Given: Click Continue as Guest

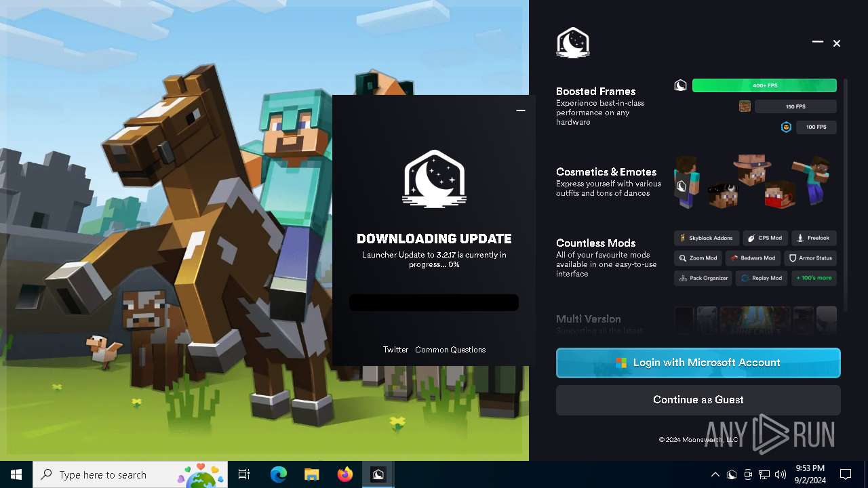Looking at the screenshot, I should [698, 400].
